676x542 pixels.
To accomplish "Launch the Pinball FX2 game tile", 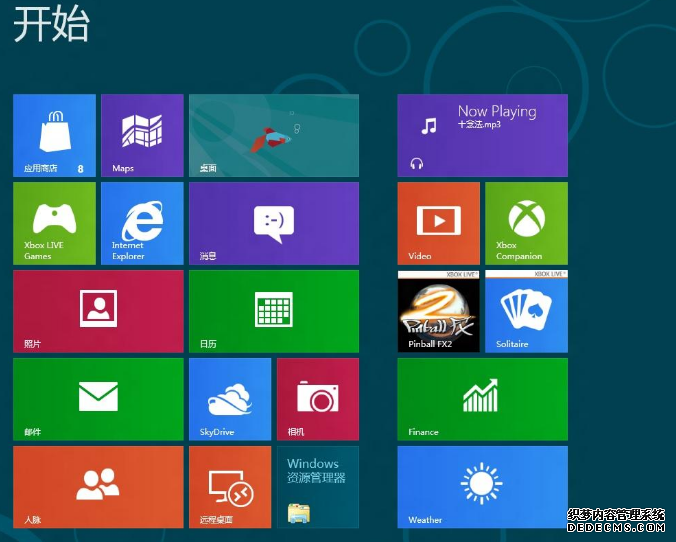I will [438, 311].
